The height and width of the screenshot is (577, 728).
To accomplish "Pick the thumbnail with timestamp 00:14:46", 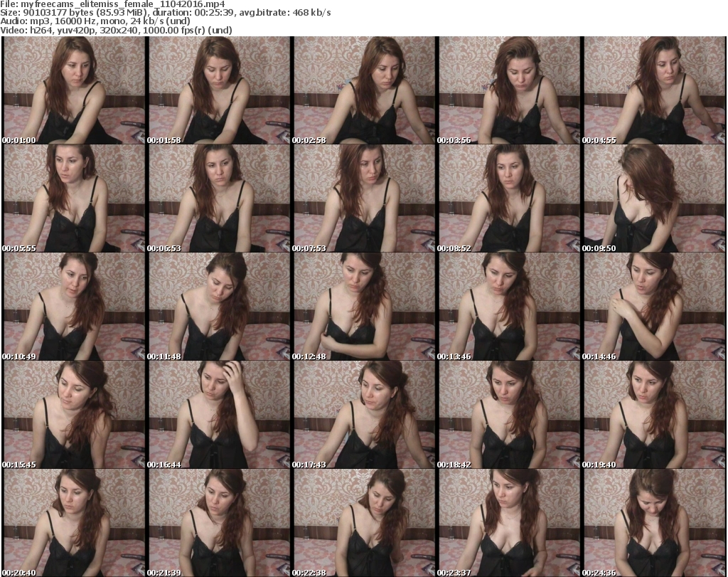I will click(655, 307).
